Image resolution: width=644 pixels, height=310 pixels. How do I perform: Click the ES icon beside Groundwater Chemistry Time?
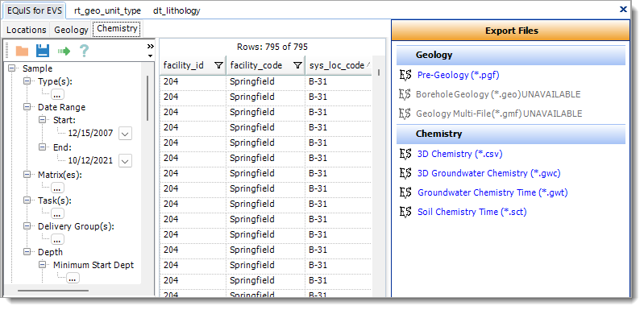coord(405,192)
